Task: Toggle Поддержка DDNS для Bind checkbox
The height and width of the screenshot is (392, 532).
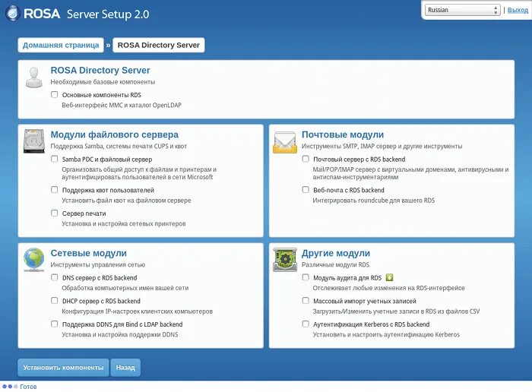Action: pos(54,324)
